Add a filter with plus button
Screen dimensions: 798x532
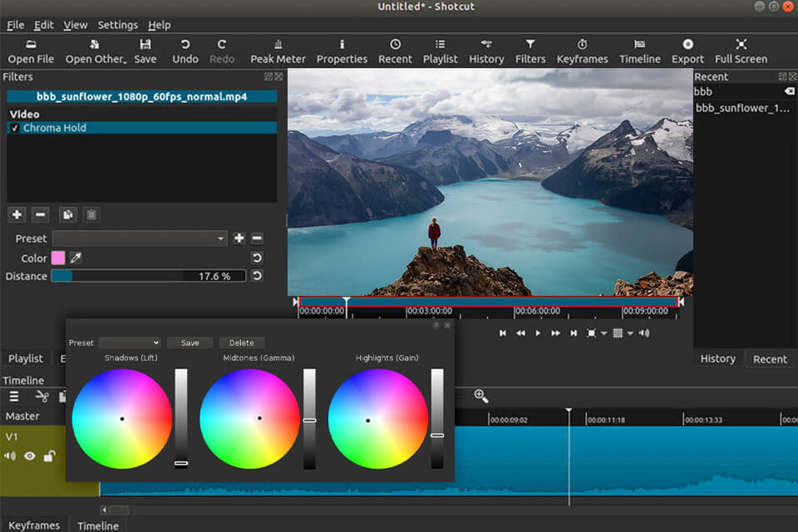pos(17,215)
